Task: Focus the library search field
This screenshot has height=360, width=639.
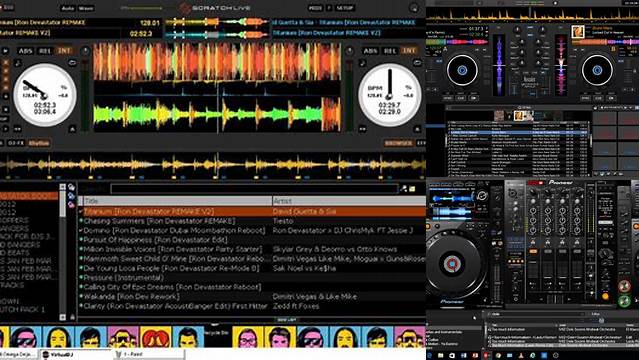Action: pos(254,189)
